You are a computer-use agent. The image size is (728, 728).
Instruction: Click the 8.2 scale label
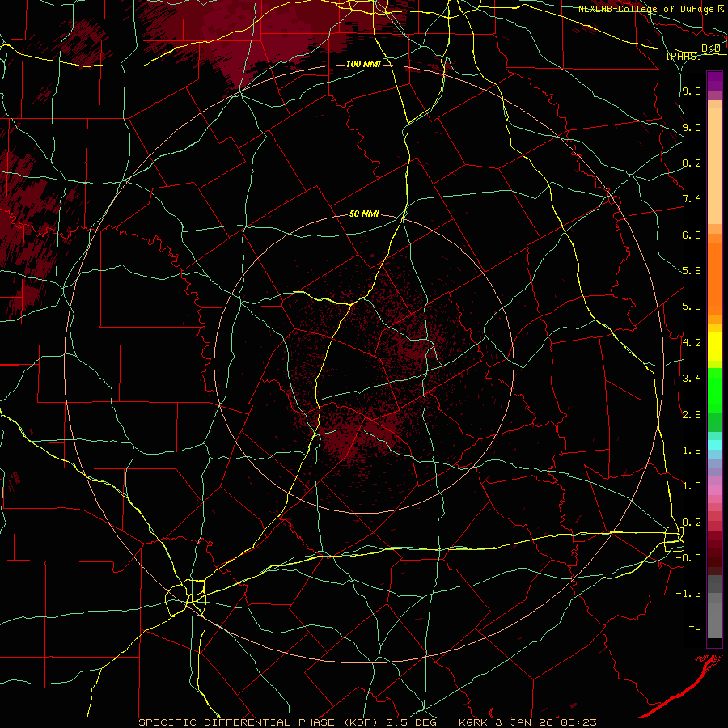point(692,163)
